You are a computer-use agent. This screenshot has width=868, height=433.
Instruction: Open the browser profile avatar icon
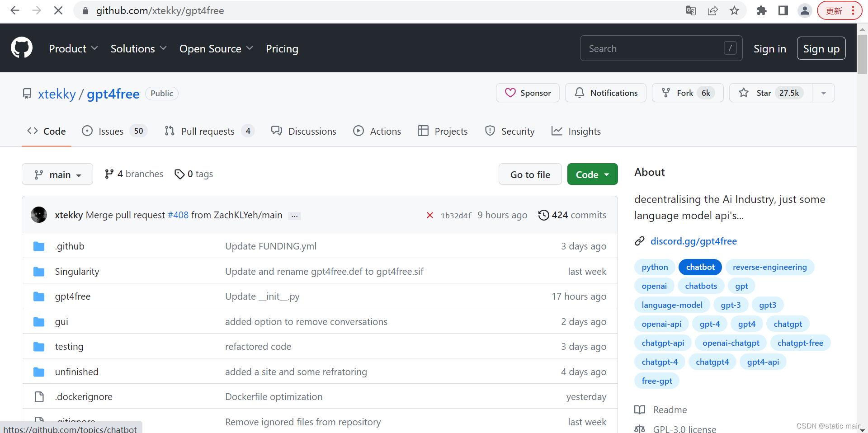pyautogui.click(x=805, y=10)
